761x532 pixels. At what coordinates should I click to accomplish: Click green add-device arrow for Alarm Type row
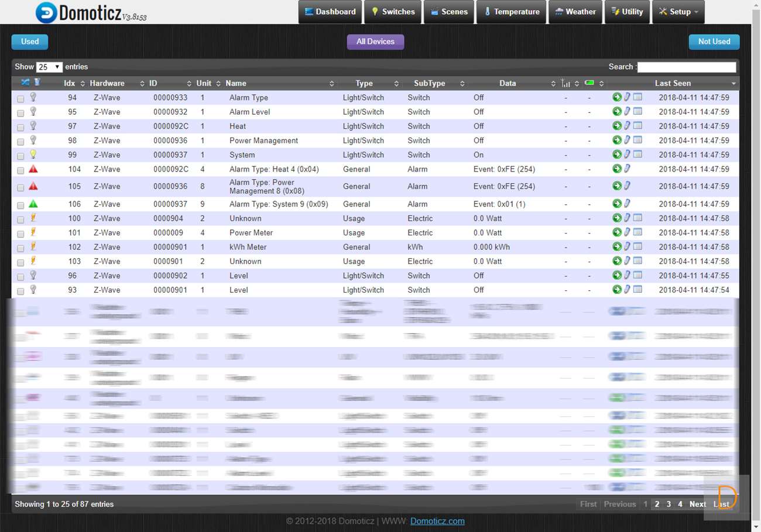pyautogui.click(x=617, y=97)
